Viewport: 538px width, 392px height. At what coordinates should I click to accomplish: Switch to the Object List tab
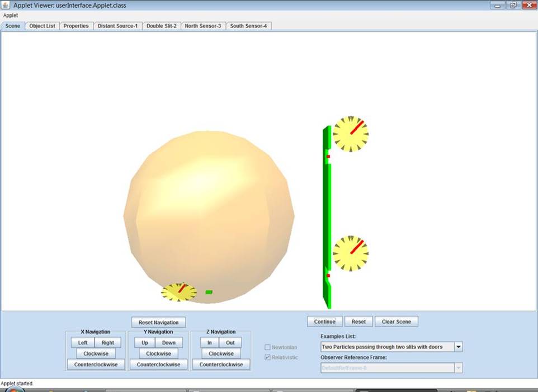pyautogui.click(x=42, y=26)
